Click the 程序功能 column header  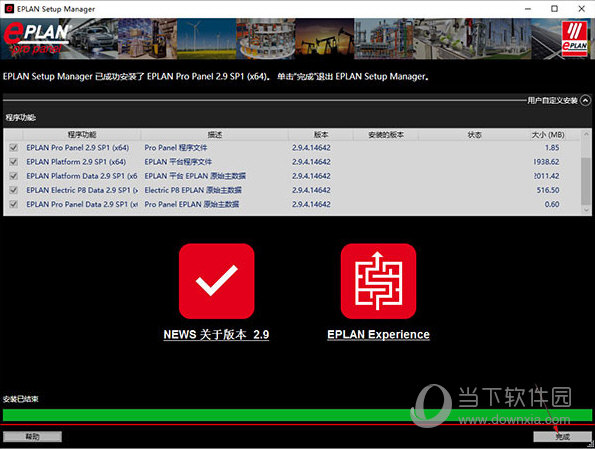[x=82, y=135]
